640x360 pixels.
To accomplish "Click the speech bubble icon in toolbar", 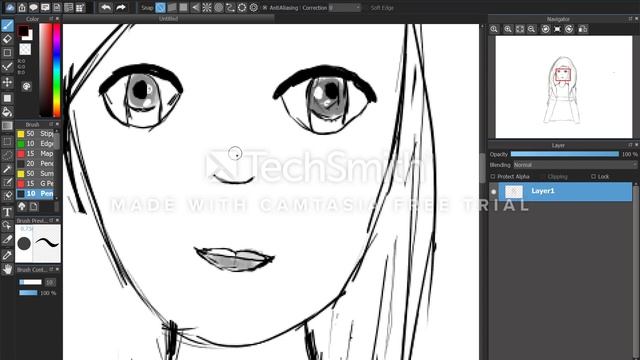I will 33,7.
